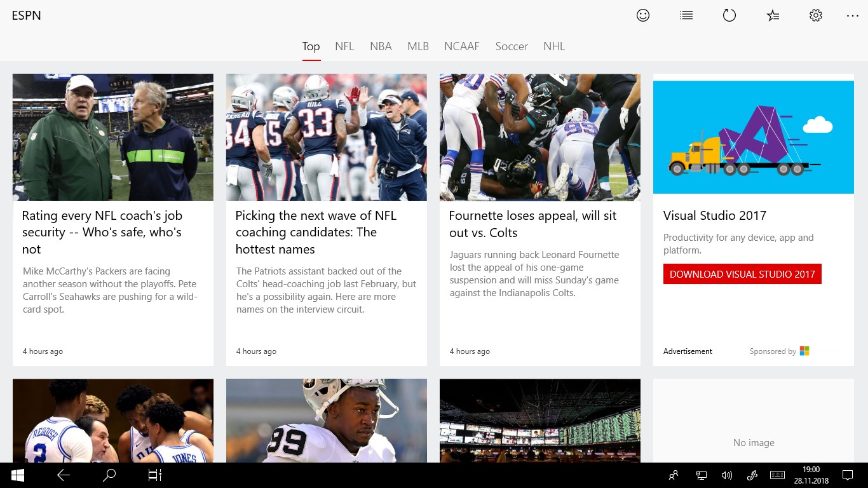Open the favorites star list icon

pos(773,15)
